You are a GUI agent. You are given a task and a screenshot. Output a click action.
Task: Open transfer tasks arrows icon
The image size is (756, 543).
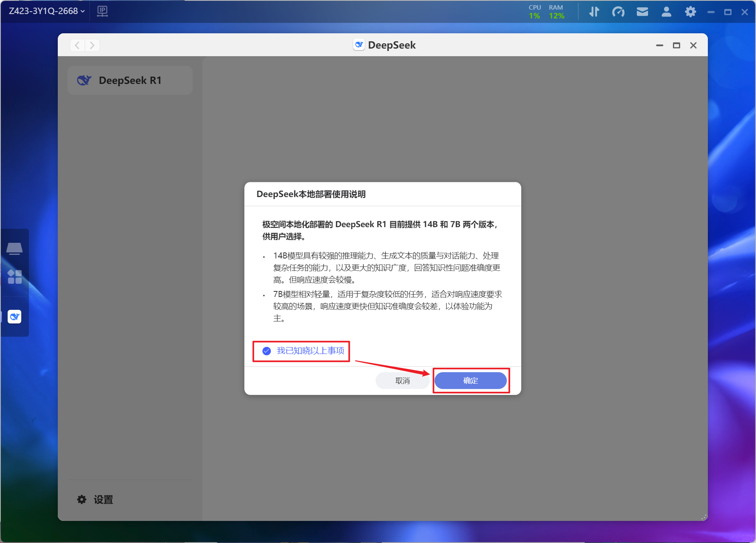[x=594, y=12]
